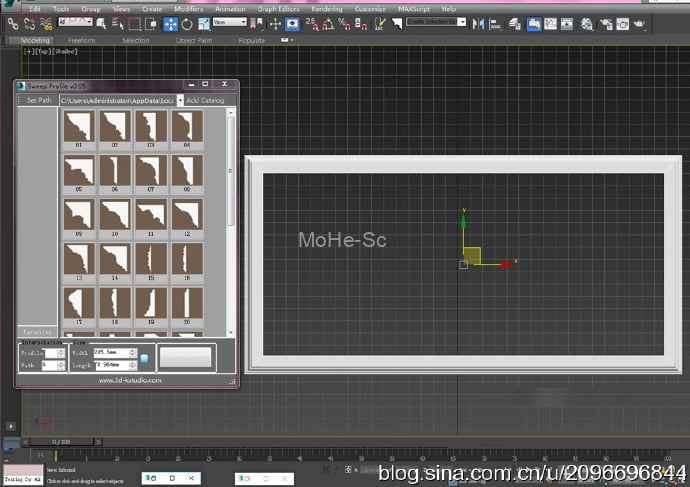Activate the Select and Rotate tool
The image size is (690, 487).
186,23
